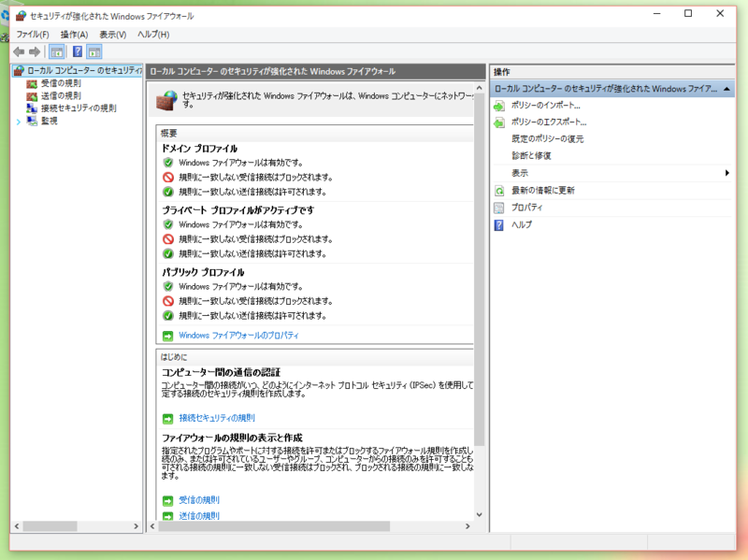Click ポリシーのインポート... action text
This screenshot has width=748, height=560.
546,106
